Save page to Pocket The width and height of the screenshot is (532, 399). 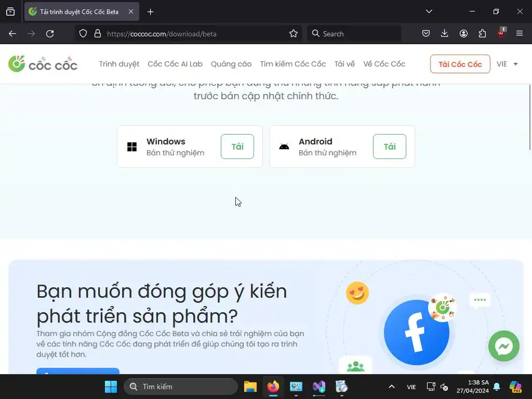pyautogui.click(x=426, y=34)
